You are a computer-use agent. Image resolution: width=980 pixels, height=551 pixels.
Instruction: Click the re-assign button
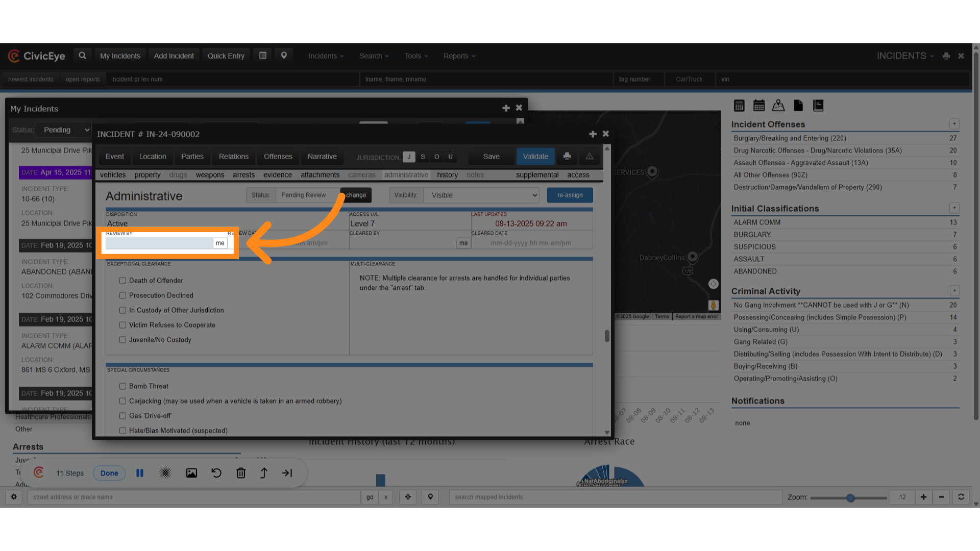pyautogui.click(x=570, y=195)
